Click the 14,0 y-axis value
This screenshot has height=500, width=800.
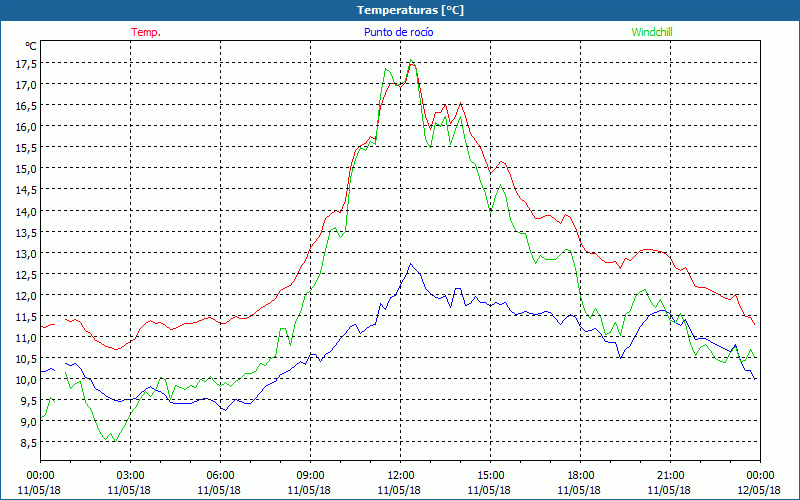click(x=27, y=211)
